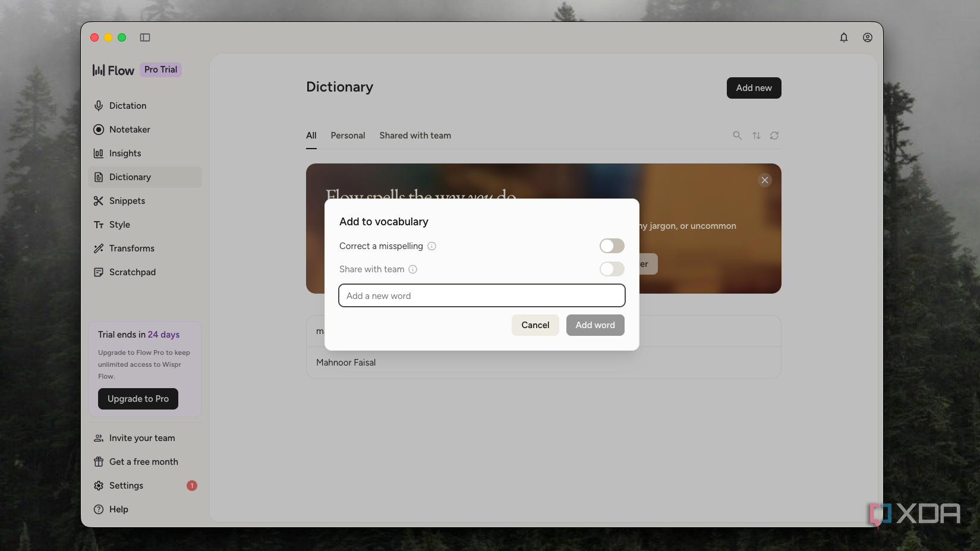Image resolution: width=980 pixels, height=551 pixels.
Task: Click the sort arrows icon
Action: click(x=756, y=136)
